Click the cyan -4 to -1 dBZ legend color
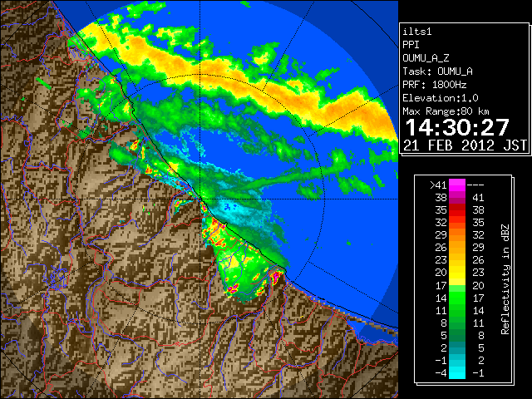 (457, 372)
